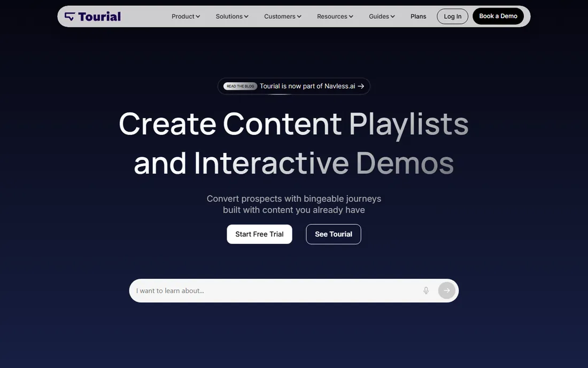Expand the Product dropdown menu
588x368 pixels.
pos(185,17)
